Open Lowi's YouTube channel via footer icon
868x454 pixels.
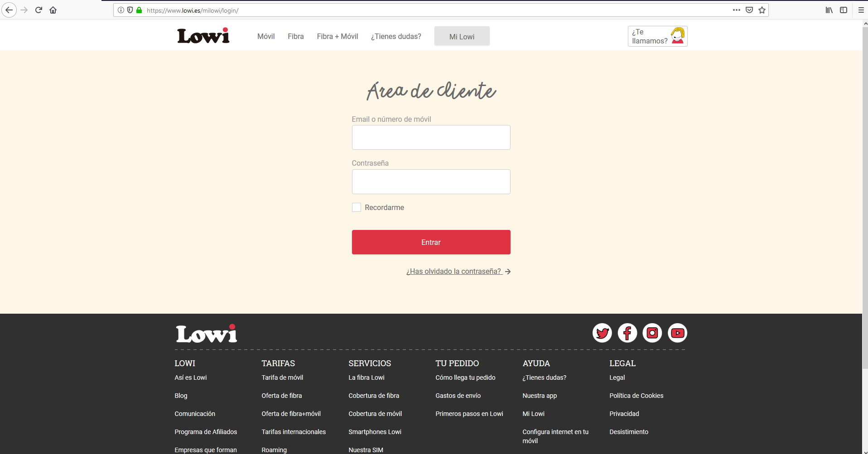(677, 333)
